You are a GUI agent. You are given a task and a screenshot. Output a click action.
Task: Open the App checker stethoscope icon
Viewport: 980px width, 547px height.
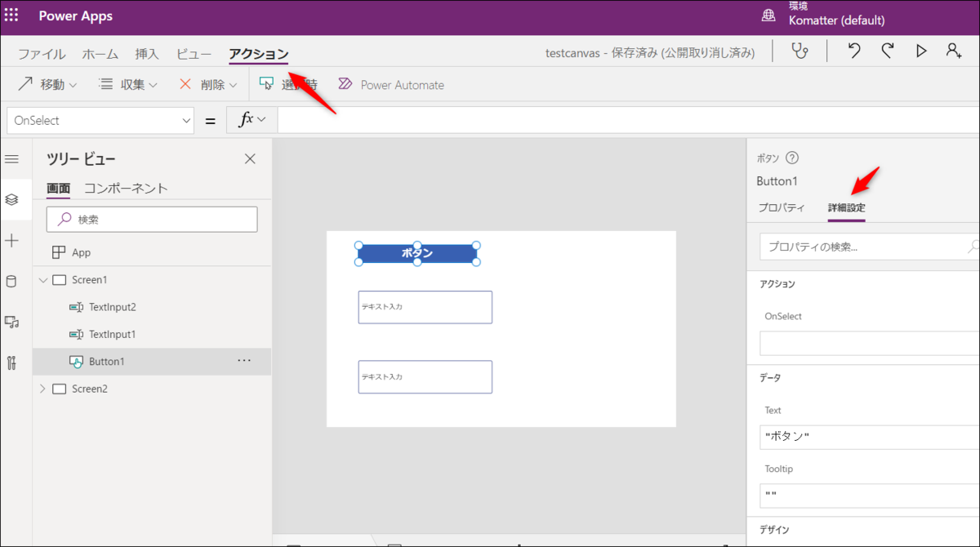800,51
